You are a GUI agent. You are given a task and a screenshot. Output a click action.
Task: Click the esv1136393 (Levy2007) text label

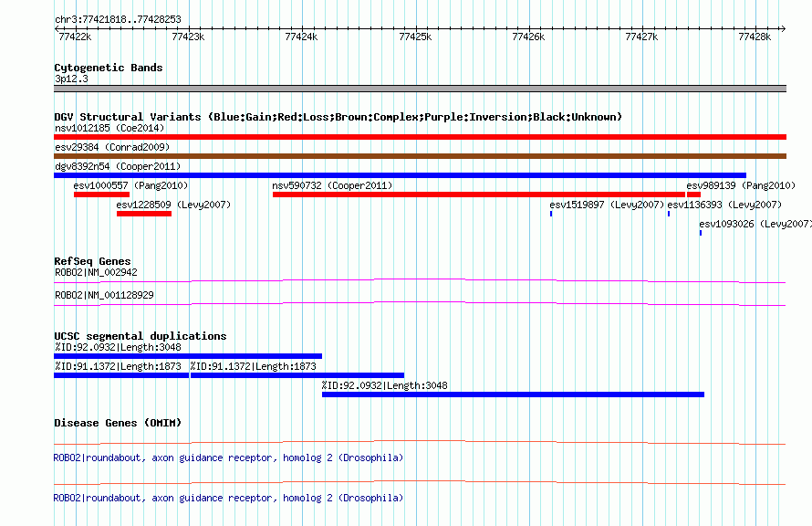pyautogui.click(x=724, y=205)
